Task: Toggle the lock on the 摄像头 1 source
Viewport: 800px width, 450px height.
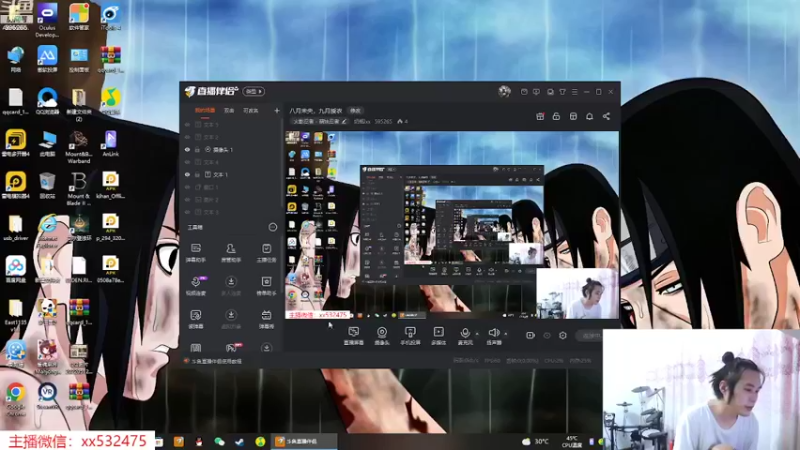Action: point(197,149)
